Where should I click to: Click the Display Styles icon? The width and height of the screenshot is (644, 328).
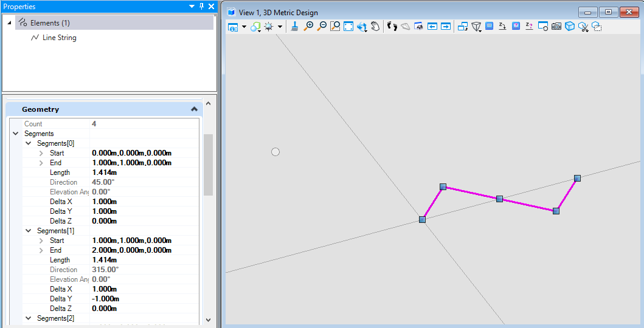click(255, 27)
